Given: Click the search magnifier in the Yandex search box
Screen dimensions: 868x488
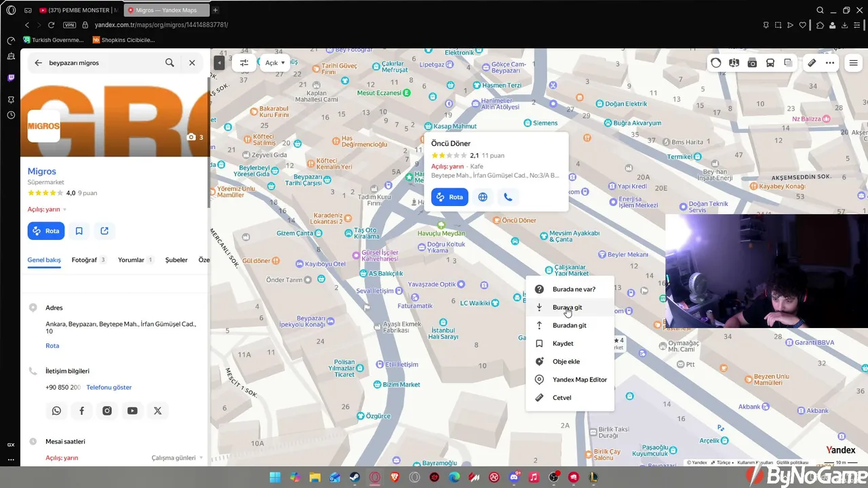Looking at the screenshot, I should [x=170, y=62].
